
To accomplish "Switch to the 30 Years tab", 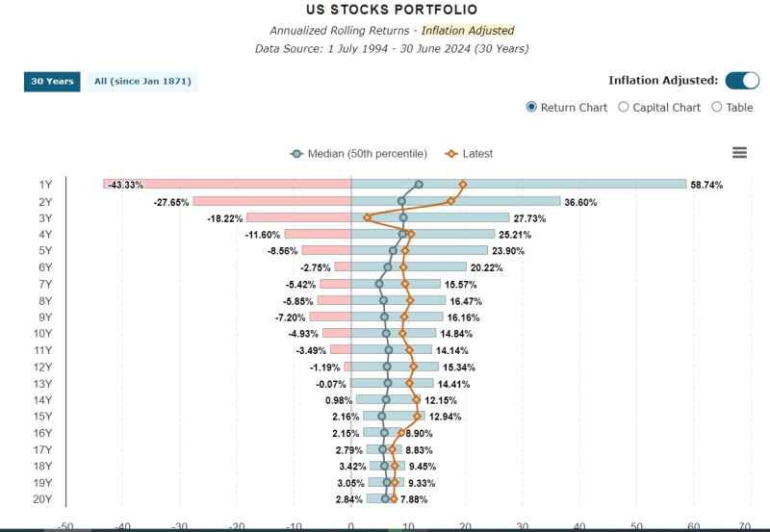I will click(x=52, y=82).
